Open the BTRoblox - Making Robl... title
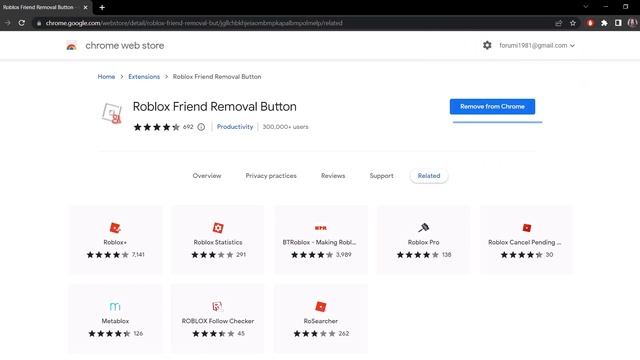The height and width of the screenshot is (360, 640). click(319, 242)
